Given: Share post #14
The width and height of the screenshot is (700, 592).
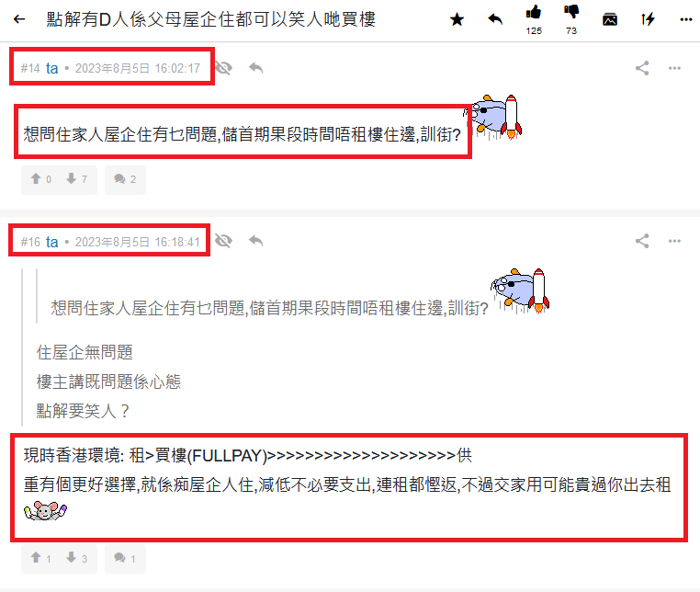Looking at the screenshot, I should coord(642,68).
